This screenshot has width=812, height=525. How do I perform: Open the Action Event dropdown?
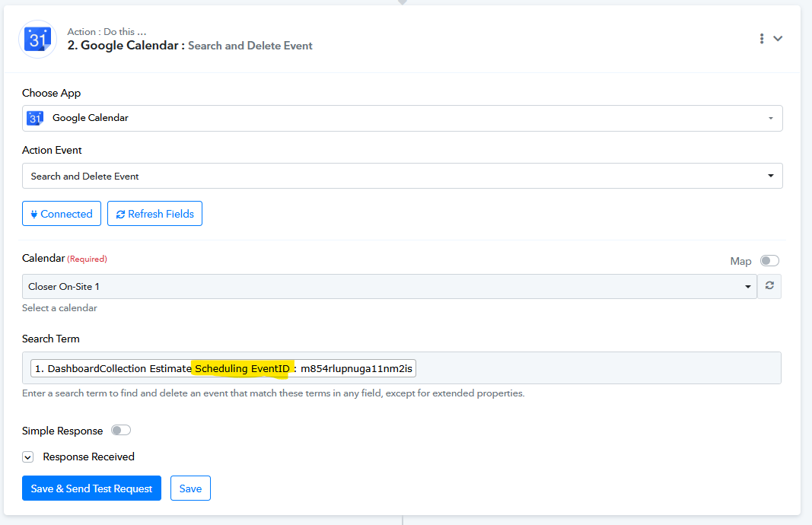pos(402,176)
